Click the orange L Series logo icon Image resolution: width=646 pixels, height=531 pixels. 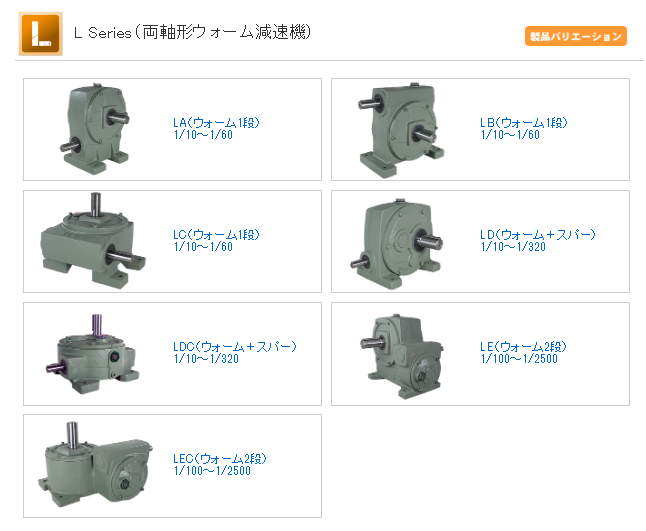(x=40, y=33)
